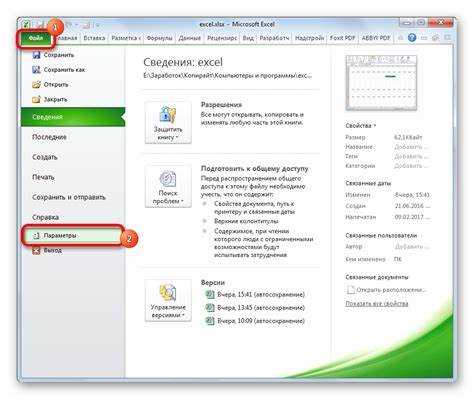This screenshot has height=399, width=474.
Task: Open Параметры in the left menu
Action: pyautogui.click(x=72, y=236)
